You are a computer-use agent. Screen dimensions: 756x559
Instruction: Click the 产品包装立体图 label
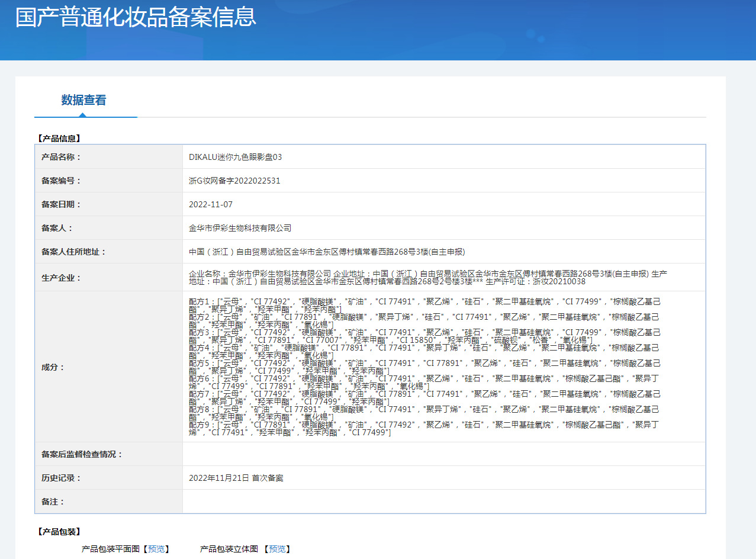(229, 549)
